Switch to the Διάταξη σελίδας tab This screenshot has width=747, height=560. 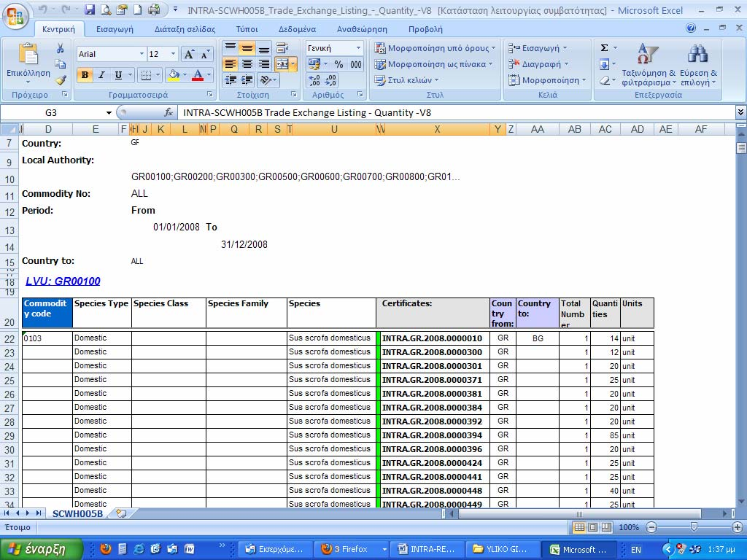tap(185, 29)
